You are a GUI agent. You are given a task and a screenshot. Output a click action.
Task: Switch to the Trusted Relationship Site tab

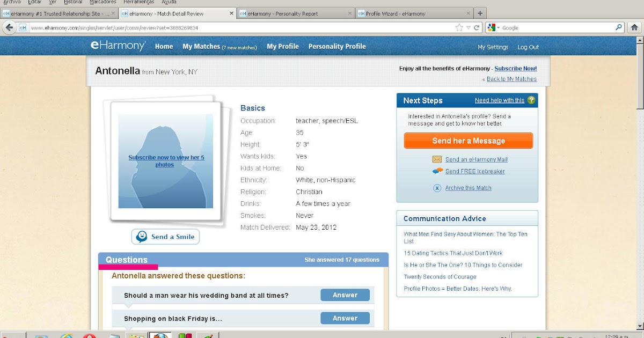(x=58, y=13)
